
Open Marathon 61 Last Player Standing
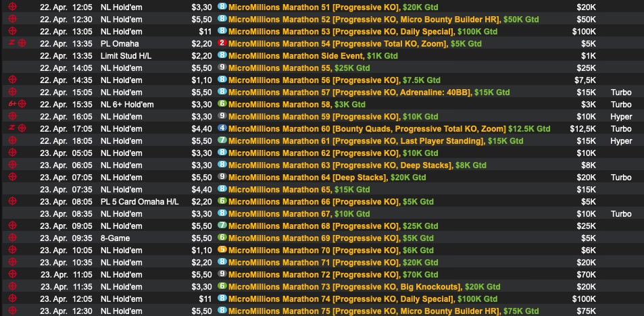[x=376, y=140]
